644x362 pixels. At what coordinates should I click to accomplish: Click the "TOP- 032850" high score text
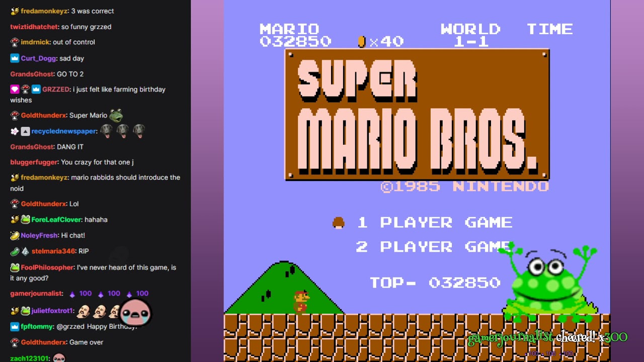tap(435, 283)
